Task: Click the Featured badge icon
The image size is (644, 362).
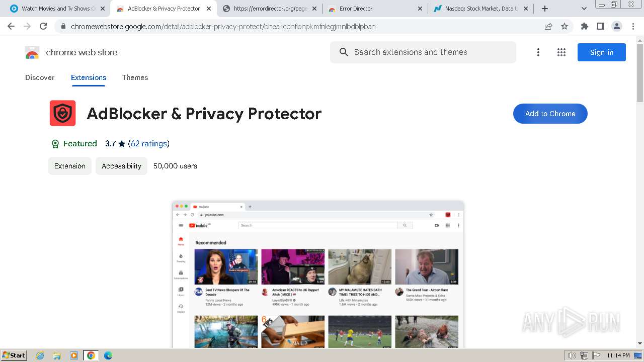Action: [55, 144]
